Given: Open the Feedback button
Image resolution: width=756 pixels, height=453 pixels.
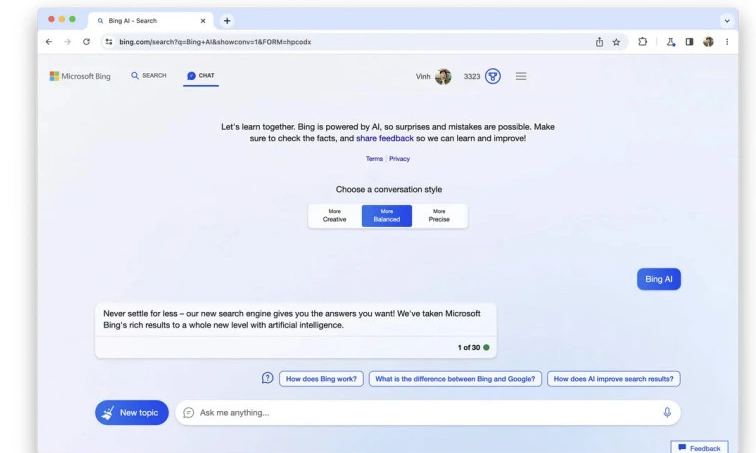Looking at the screenshot, I should [x=699, y=448].
